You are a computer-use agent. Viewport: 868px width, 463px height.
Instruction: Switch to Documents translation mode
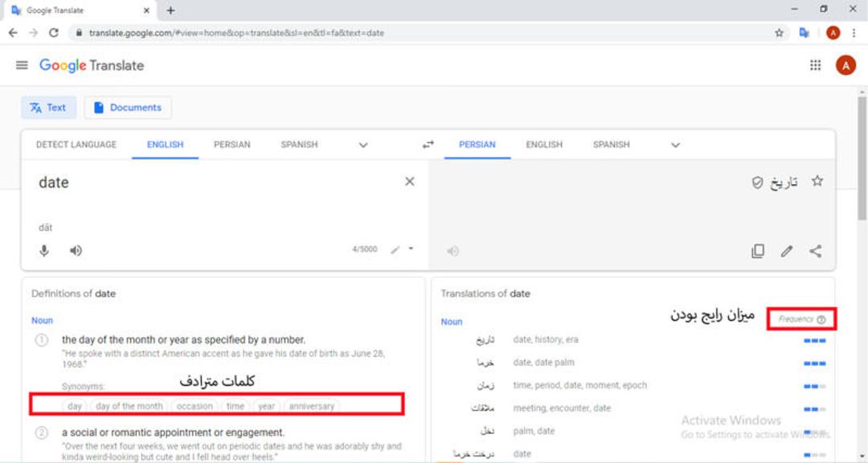tap(128, 108)
